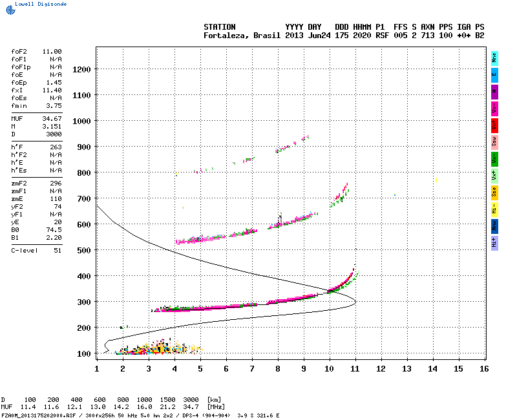The height and width of the screenshot is (420, 517).
Task: Click the C-level value 51
Action: point(58,251)
